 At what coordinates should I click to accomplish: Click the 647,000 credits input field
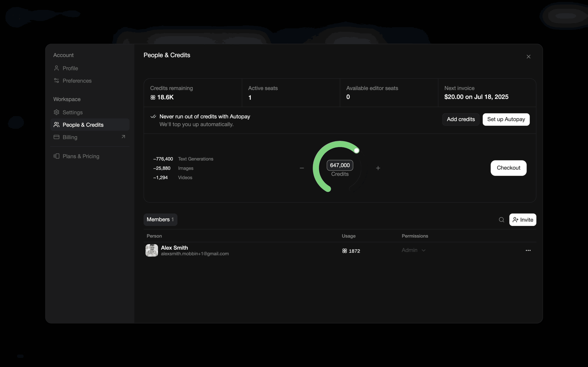pyautogui.click(x=340, y=165)
